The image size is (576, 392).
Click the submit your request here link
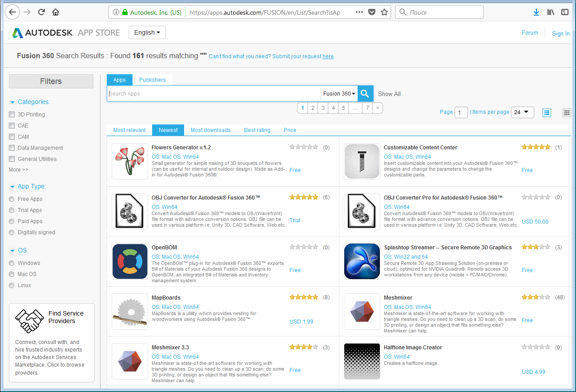(x=328, y=56)
